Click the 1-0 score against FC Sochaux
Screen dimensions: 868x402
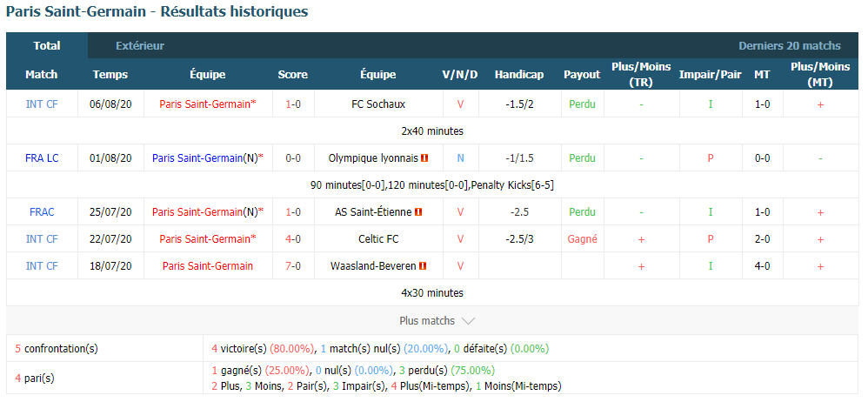(293, 104)
